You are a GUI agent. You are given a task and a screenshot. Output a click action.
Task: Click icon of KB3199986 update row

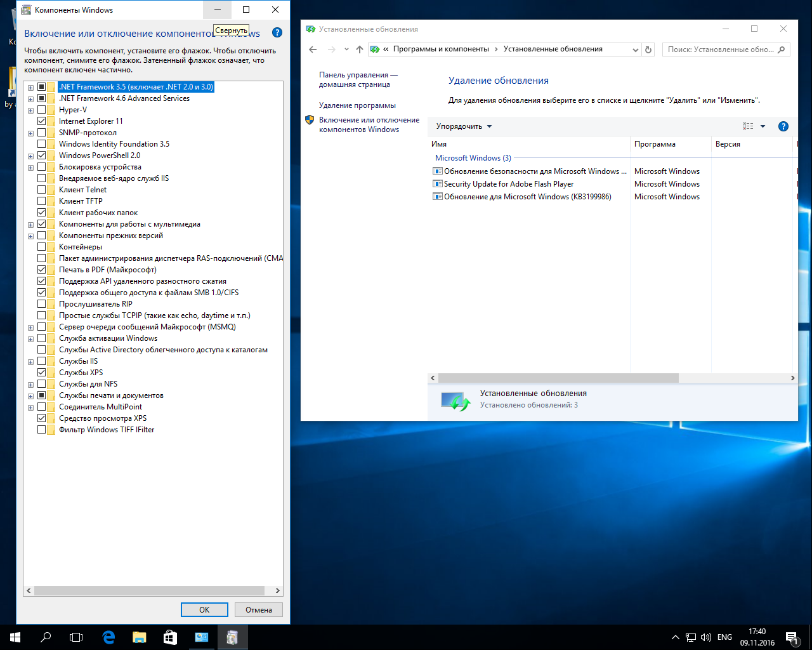point(437,197)
